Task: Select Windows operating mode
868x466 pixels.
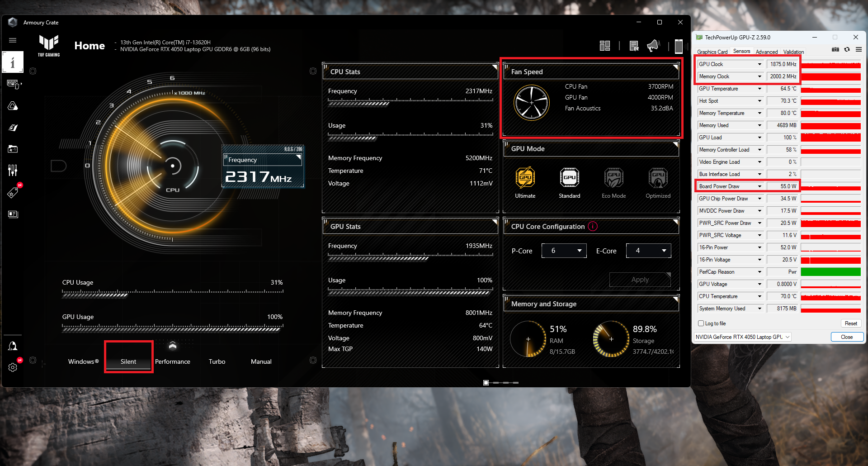Action: click(x=84, y=361)
